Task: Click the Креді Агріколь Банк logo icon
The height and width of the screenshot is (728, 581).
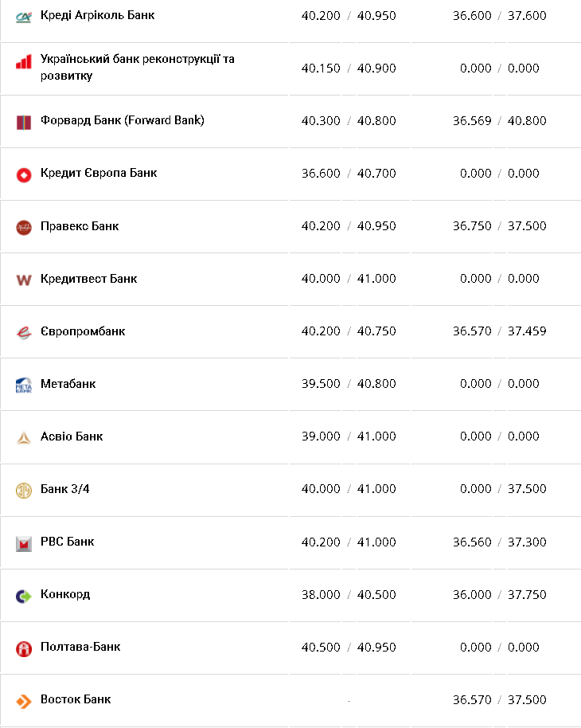Action: point(23,16)
